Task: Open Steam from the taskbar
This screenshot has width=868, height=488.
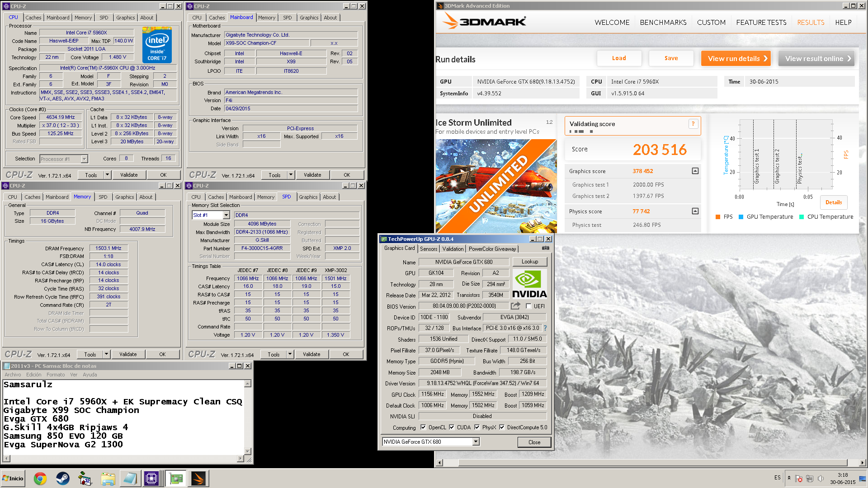Action: pyautogui.click(x=62, y=479)
